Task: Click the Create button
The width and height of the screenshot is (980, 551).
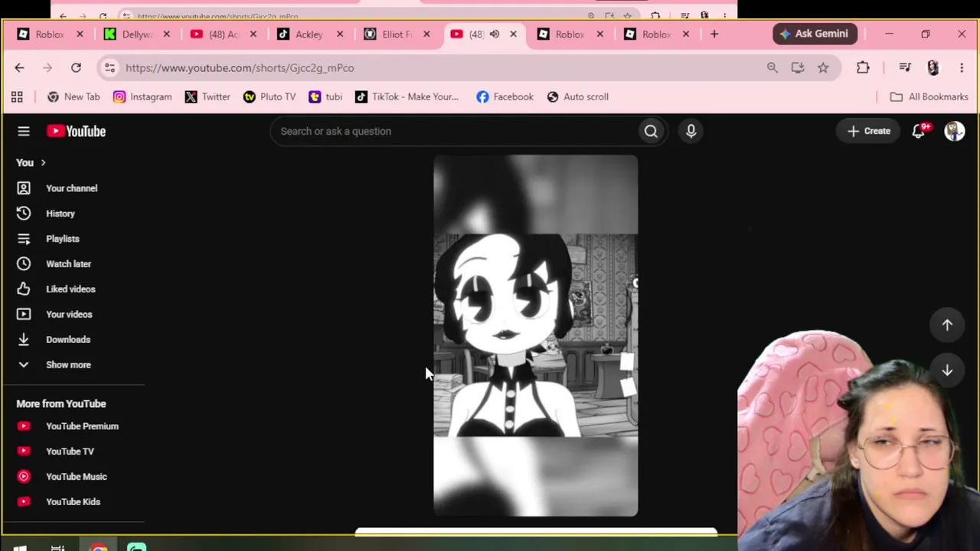Action: coord(869,131)
